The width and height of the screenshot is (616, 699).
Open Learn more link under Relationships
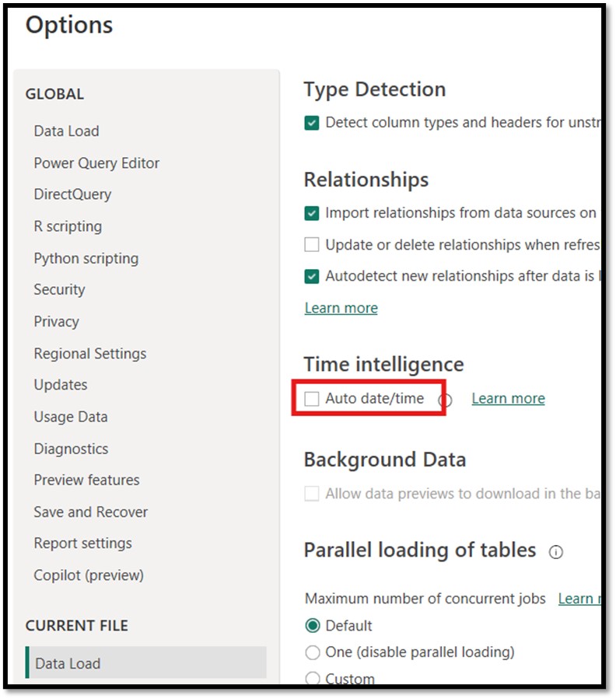(x=341, y=308)
